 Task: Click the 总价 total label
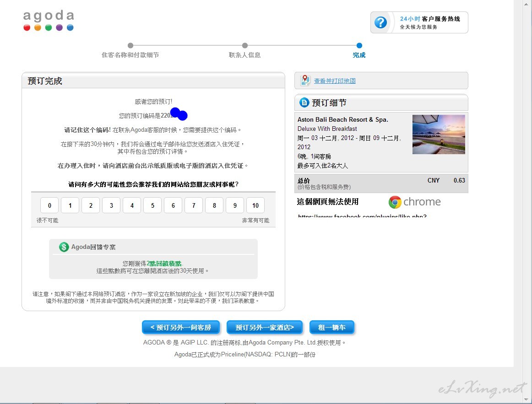[x=304, y=180]
